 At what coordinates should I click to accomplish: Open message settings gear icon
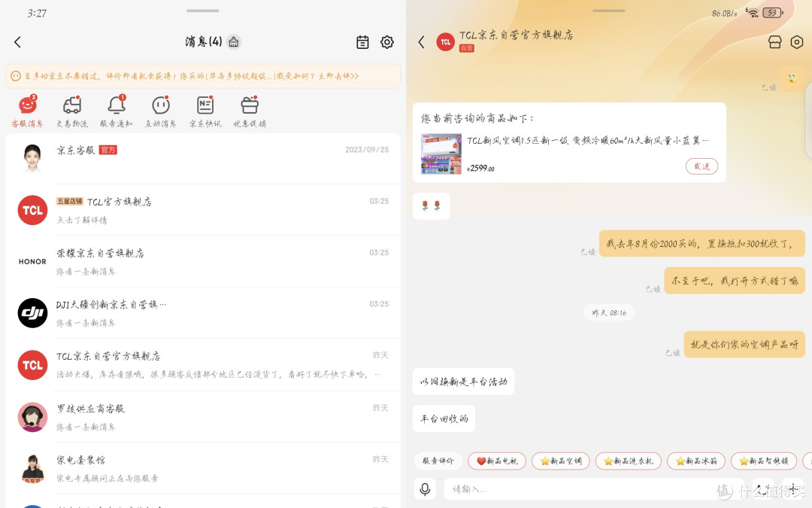pos(387,42)
